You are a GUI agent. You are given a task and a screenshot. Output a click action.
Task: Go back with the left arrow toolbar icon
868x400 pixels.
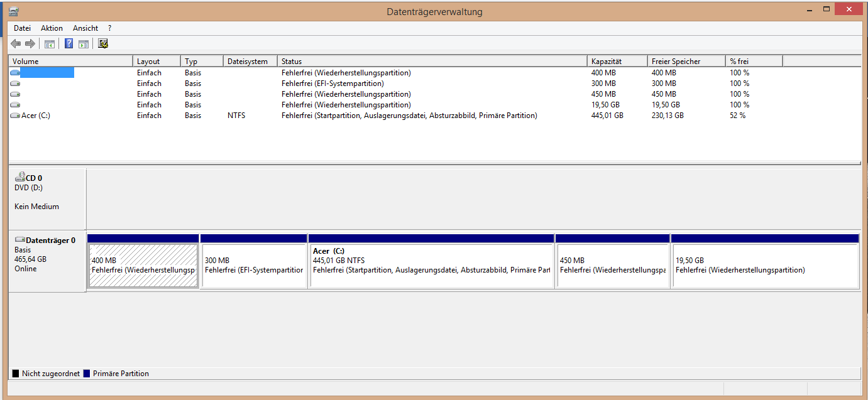(16, 43)
